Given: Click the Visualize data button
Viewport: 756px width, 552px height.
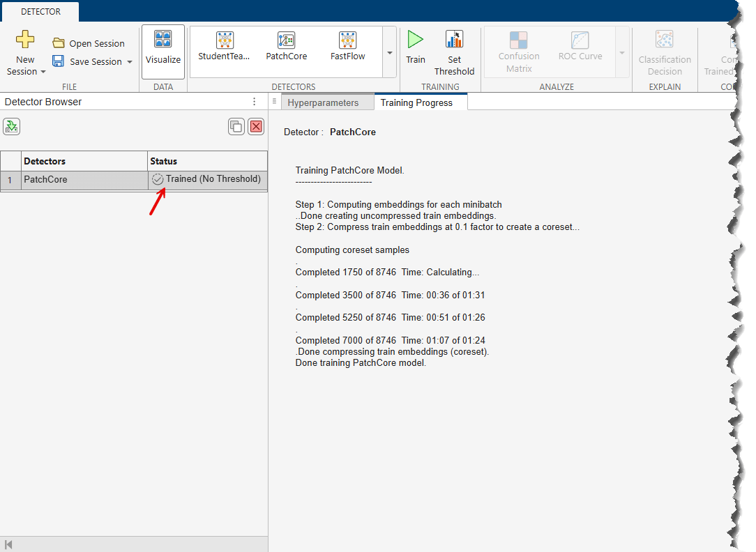Looking at the screenshot, I should tap(163, 52).
